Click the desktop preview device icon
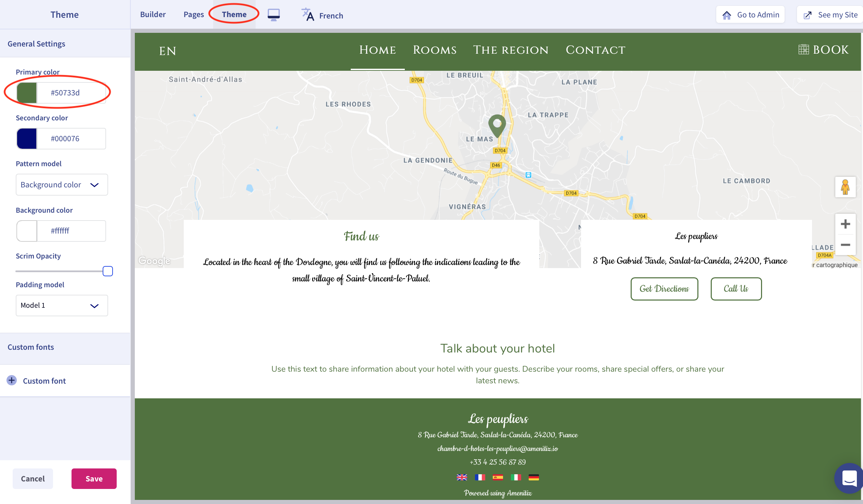Image resolution: width=863 pixels, height=504 pixels. click(273, 15)
